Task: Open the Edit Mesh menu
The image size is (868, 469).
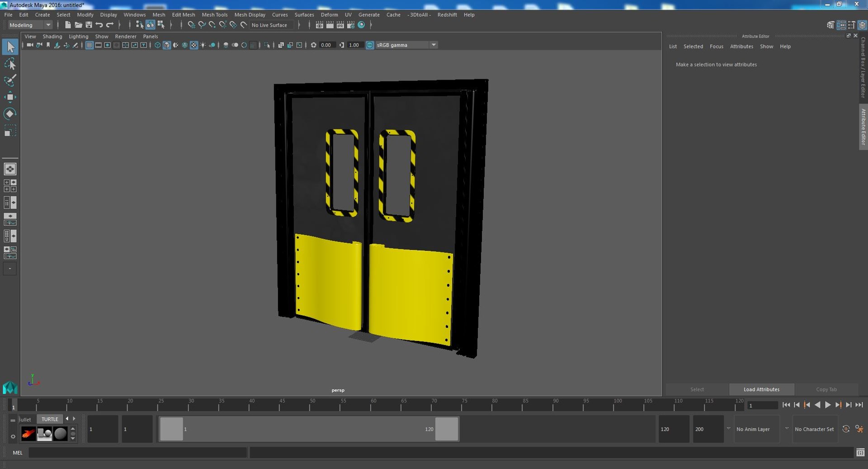Action: pyautogui.click(x=184, y=14)
